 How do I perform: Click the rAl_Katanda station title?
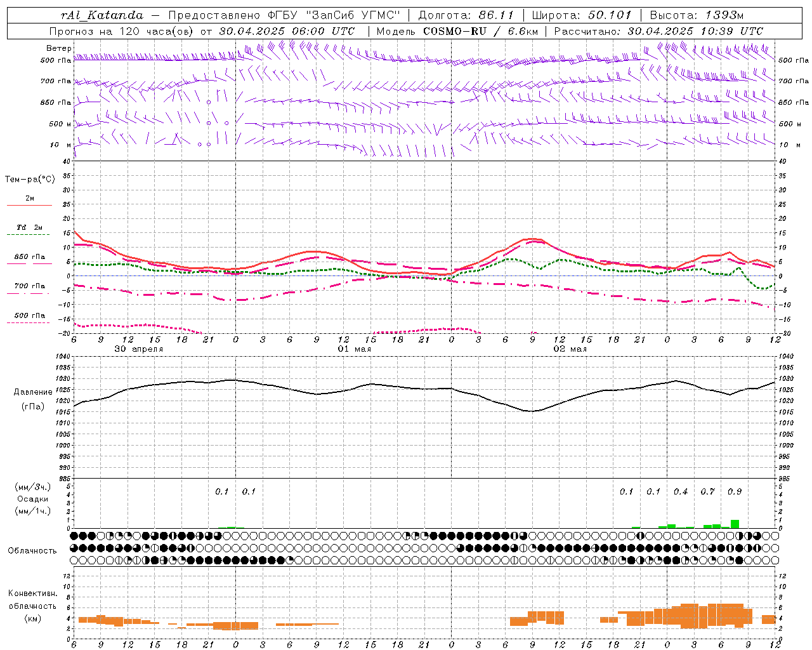coord(101,15)
